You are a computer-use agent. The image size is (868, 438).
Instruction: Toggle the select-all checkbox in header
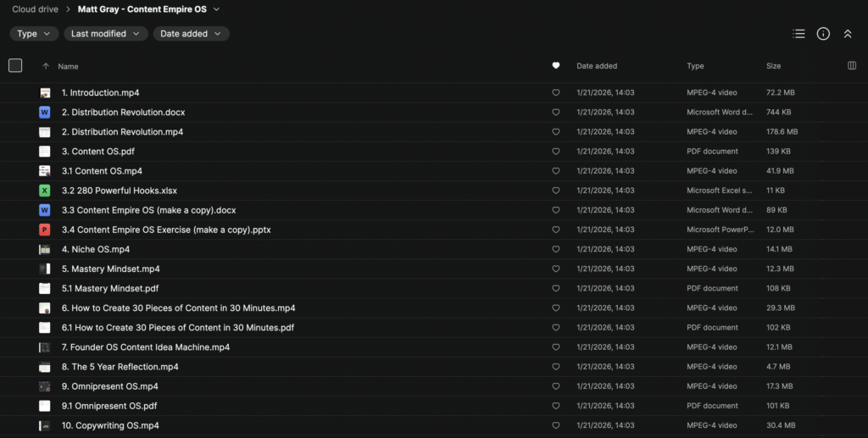point(15,65)
